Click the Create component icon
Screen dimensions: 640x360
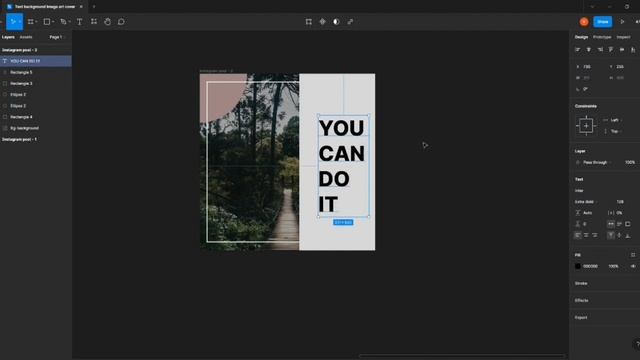pyautogui.click(x=322, y=22)
